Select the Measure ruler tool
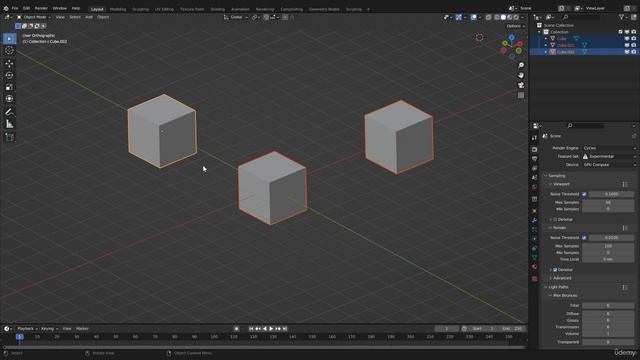Image resolution: width=640 pixels, height=360 pixels. pos(9,124)
